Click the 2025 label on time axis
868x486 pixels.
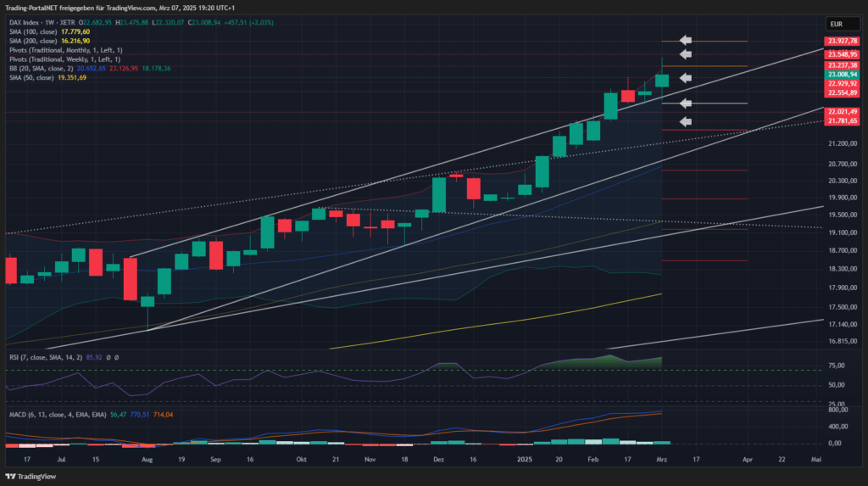[524, 460]
